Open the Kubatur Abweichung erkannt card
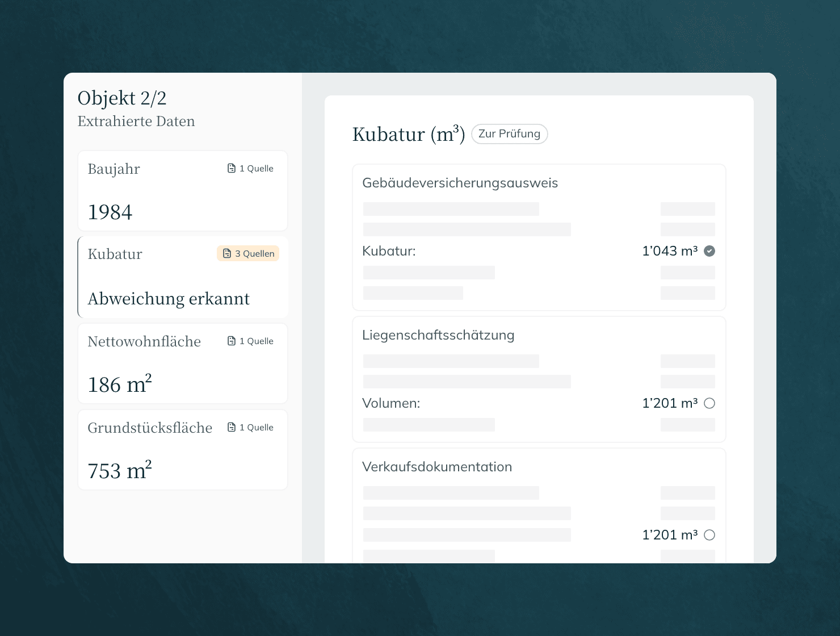The image size is (840, 636). [183, 277]
